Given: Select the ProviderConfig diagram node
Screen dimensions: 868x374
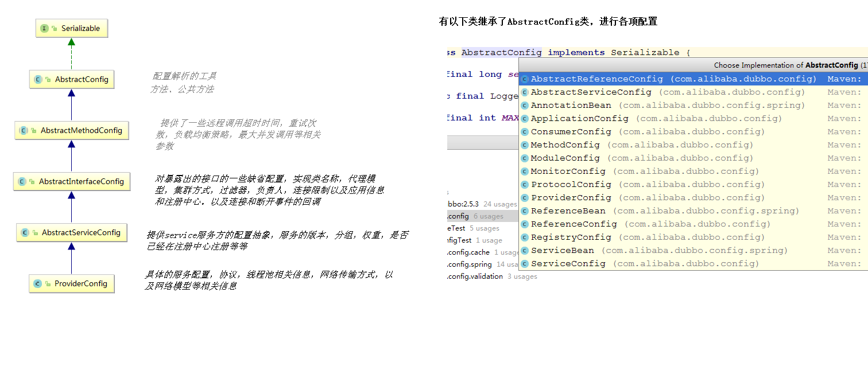Looking at the screenshot, I should [x=72, y=283].
